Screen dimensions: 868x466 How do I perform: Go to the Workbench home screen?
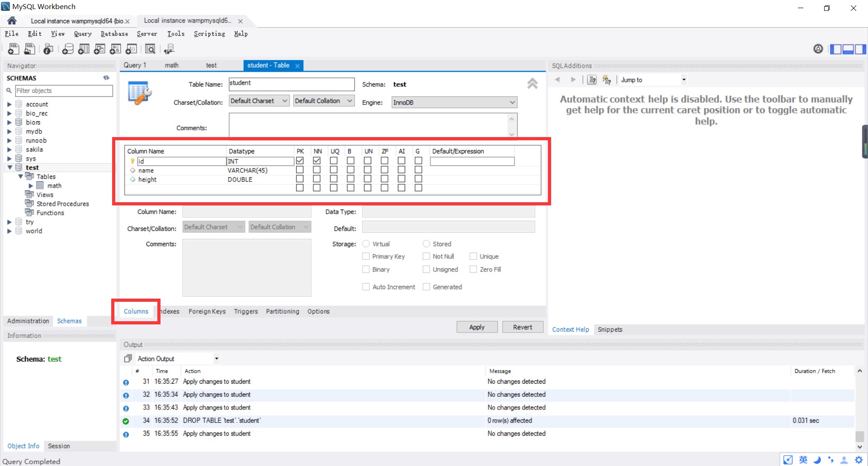tap(12, 21)
